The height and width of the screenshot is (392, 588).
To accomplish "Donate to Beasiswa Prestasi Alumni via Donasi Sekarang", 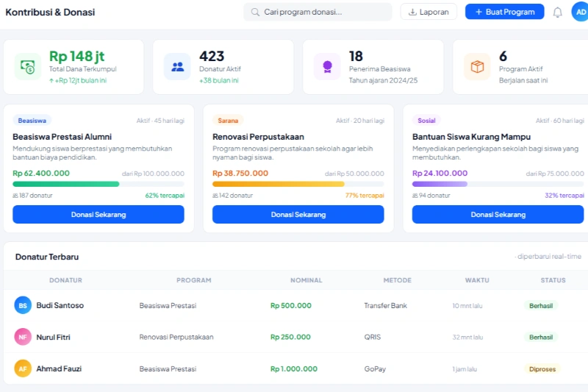I will 98,214.
